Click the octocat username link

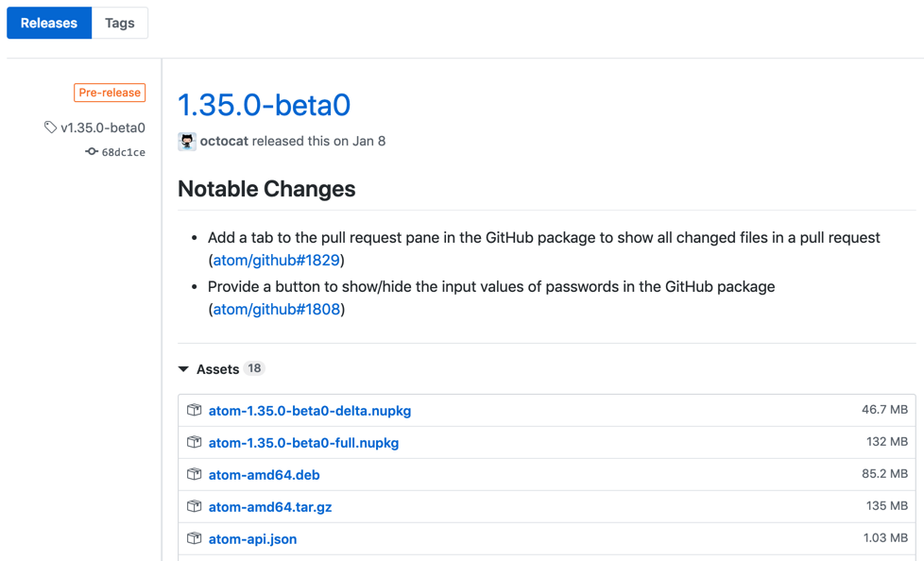click(x=223, y=142)
